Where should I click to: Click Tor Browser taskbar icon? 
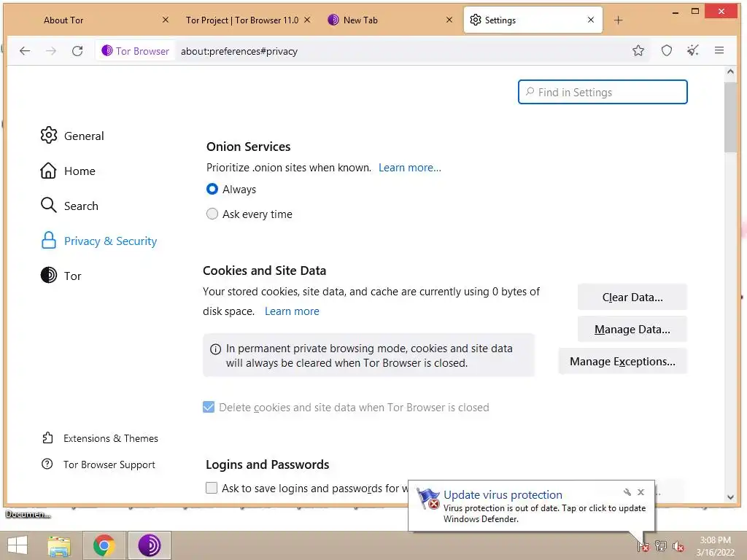tap(149, 545)
